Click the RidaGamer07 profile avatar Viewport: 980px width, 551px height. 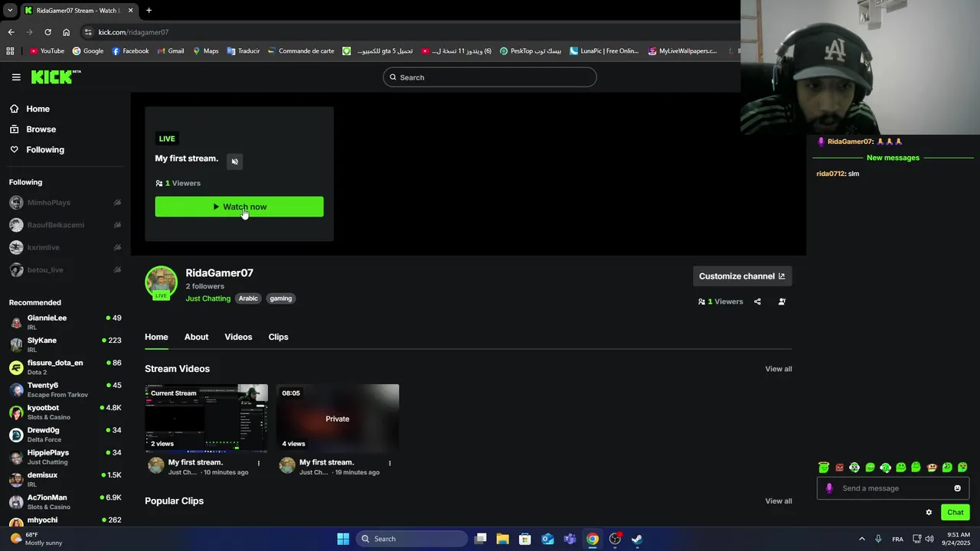coord(161,282)
